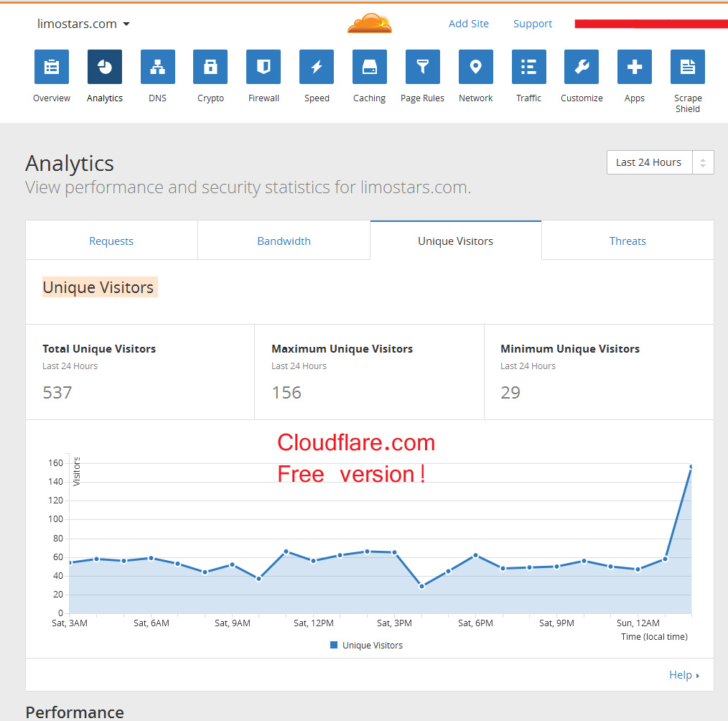Click the Sun, 12AM axis label
The width and height of the screenshot is (728, 721).
point(638,623)
